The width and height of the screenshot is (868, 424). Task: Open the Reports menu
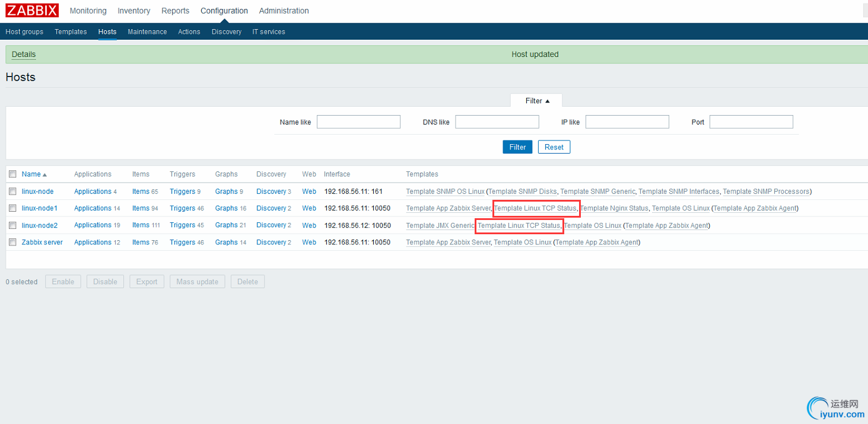[175, 11]
